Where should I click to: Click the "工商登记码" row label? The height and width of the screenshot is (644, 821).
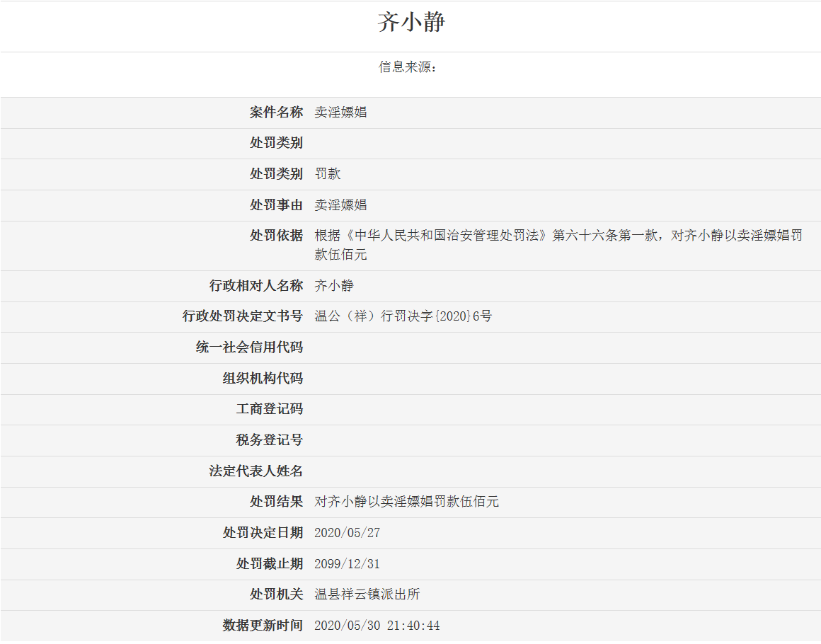[x=269, y=409]
